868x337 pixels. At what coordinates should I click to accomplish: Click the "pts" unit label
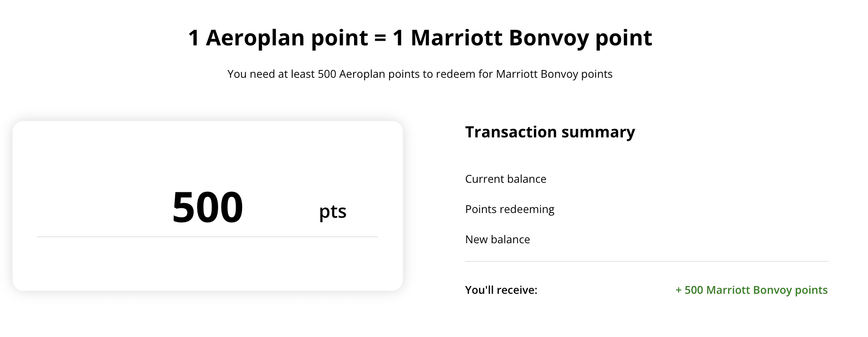tap(332, 212)
